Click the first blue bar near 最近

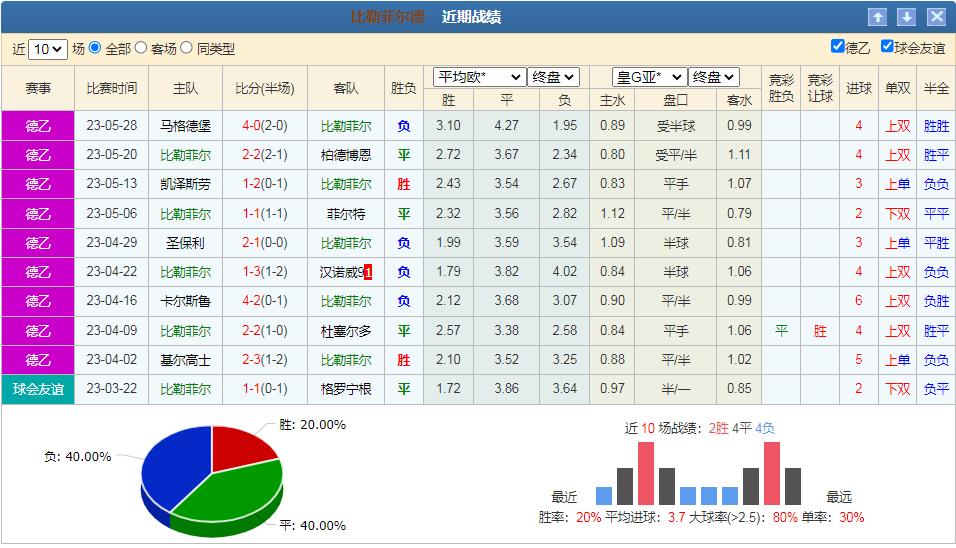coord(604,496)
